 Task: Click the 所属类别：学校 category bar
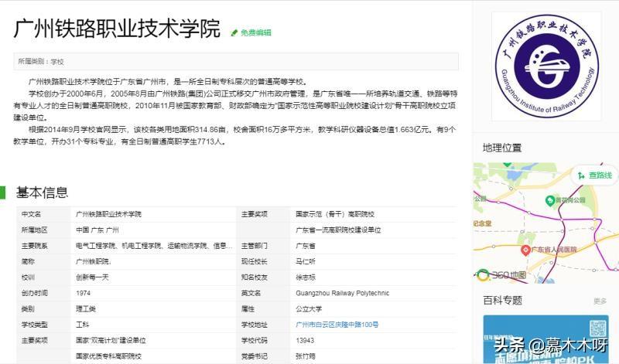click(236, 62)
